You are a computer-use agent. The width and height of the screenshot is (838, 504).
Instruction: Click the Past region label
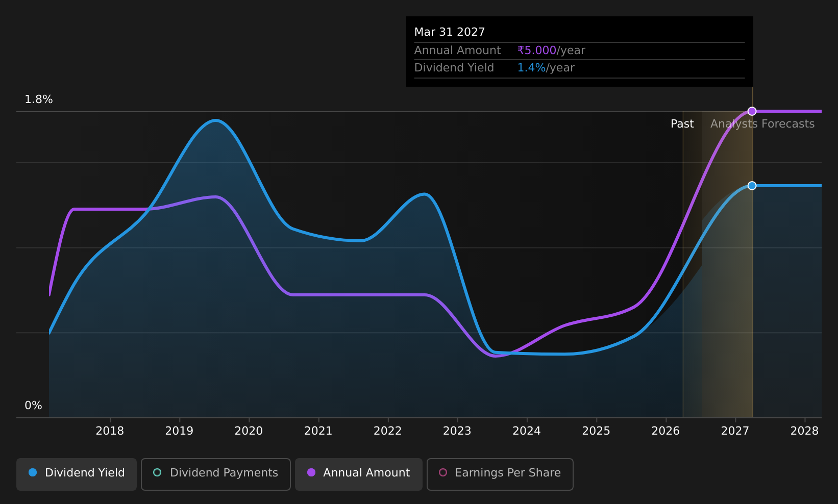(x=682, y=124)
